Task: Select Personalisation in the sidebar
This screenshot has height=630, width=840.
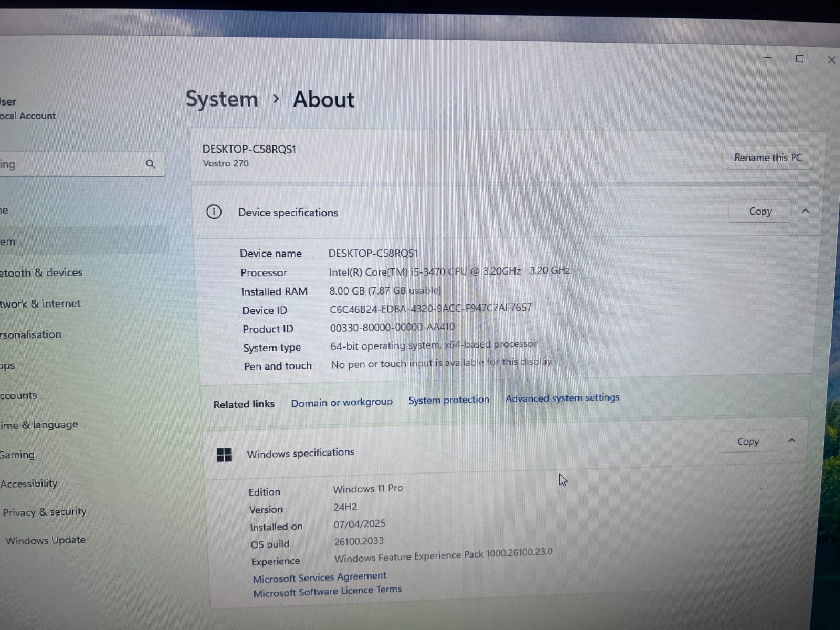Action: pyautogui.click(x=30, y=334)
